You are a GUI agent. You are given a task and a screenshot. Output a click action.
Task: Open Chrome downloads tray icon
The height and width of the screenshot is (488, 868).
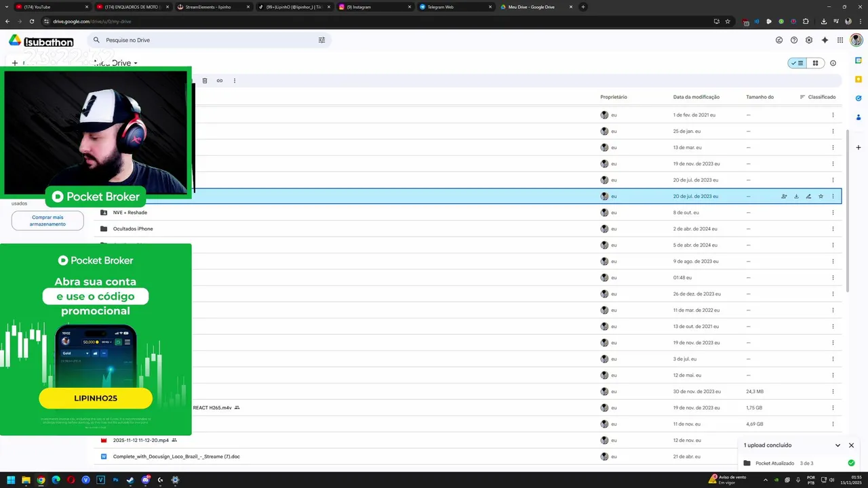point(824,21)
